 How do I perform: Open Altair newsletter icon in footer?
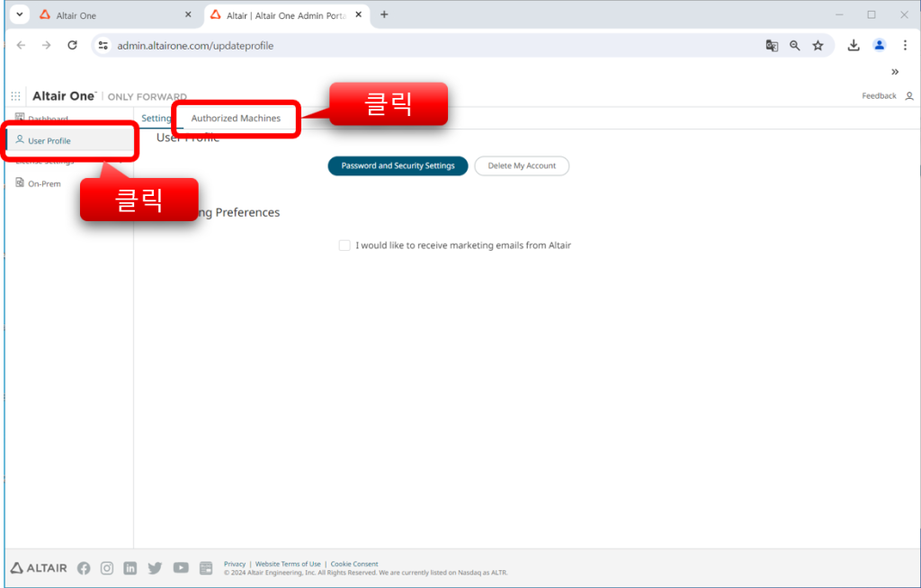pos(206,568)
